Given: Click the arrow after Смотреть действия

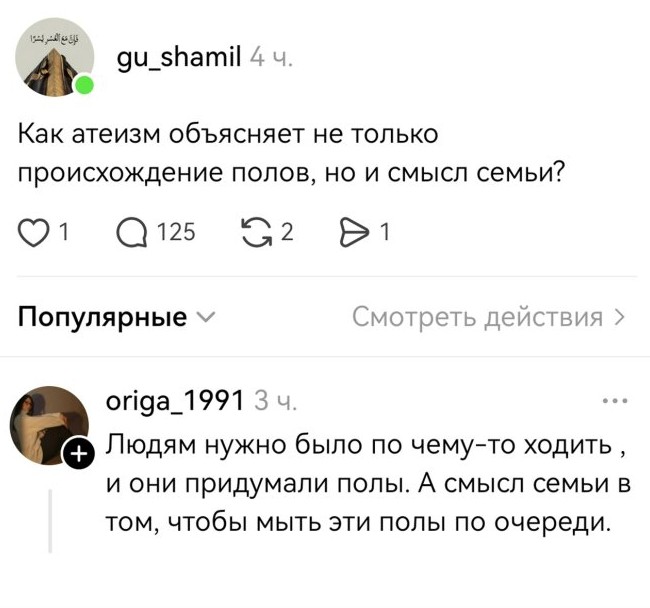Looking at the screenshot, I should [620, 318].
